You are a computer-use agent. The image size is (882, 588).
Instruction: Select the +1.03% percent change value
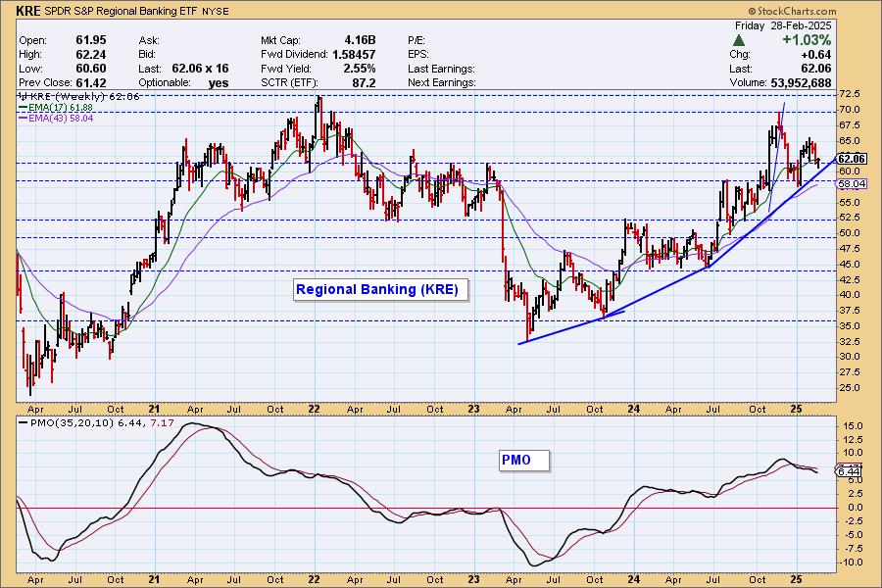point(807,40)
